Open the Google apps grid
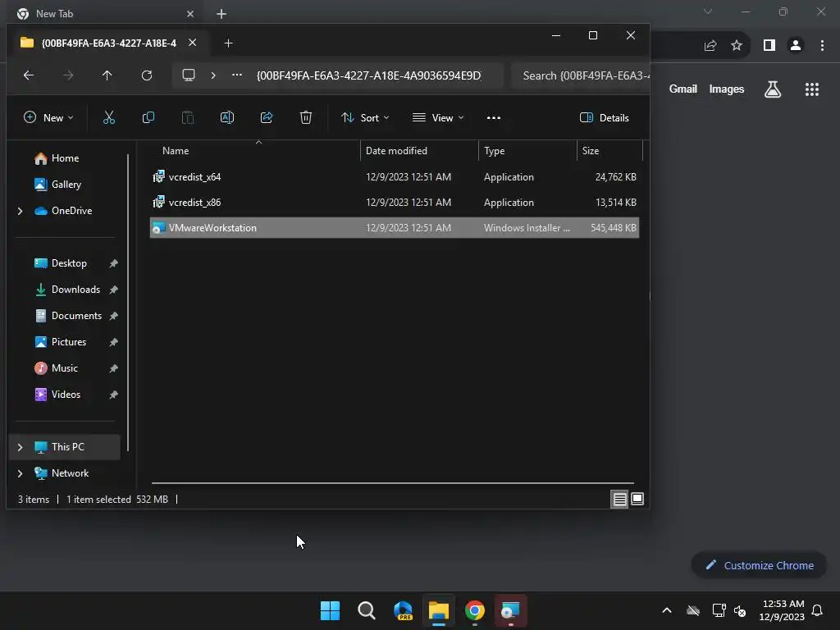The width and height of the screenshot is (840, 630). coord(812,89)
